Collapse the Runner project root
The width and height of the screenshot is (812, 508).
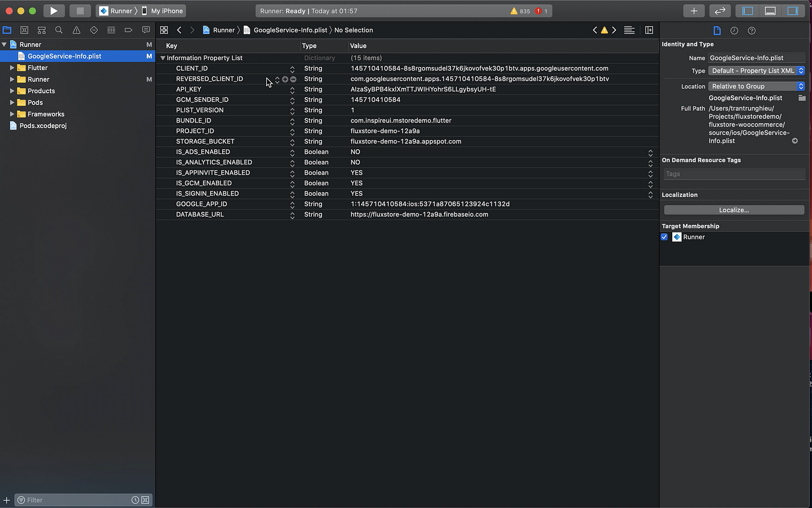point(4,44)
